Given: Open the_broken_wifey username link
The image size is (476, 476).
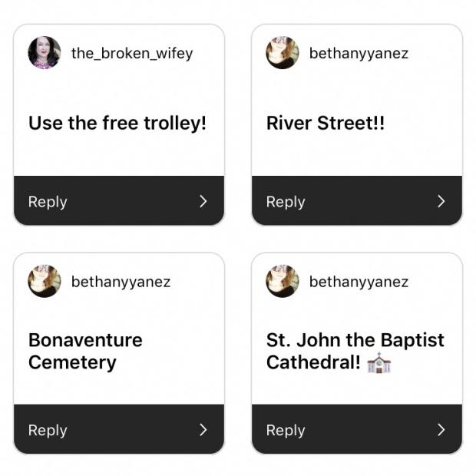Looking at the screenshot, I should (x=132, y=54).
